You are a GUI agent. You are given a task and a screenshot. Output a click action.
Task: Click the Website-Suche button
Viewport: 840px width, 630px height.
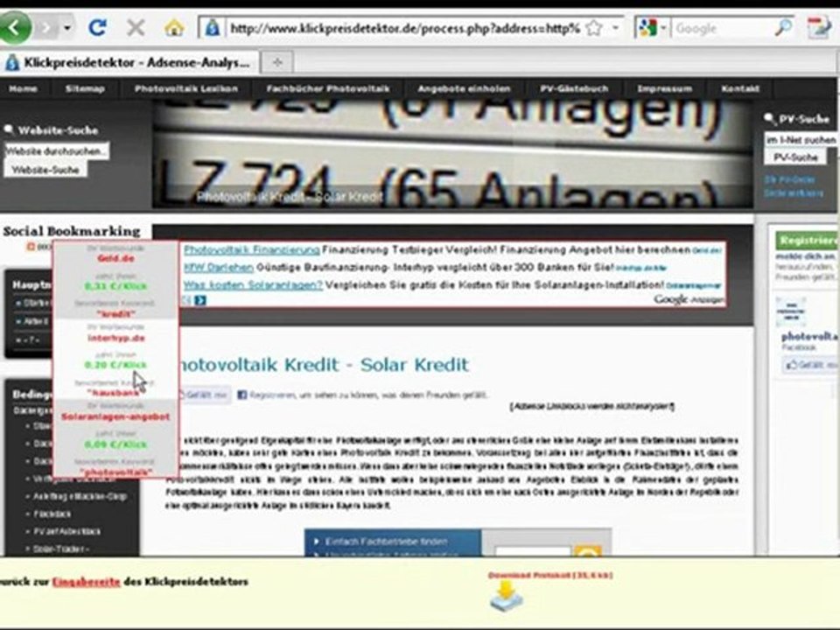click(45, 170)
